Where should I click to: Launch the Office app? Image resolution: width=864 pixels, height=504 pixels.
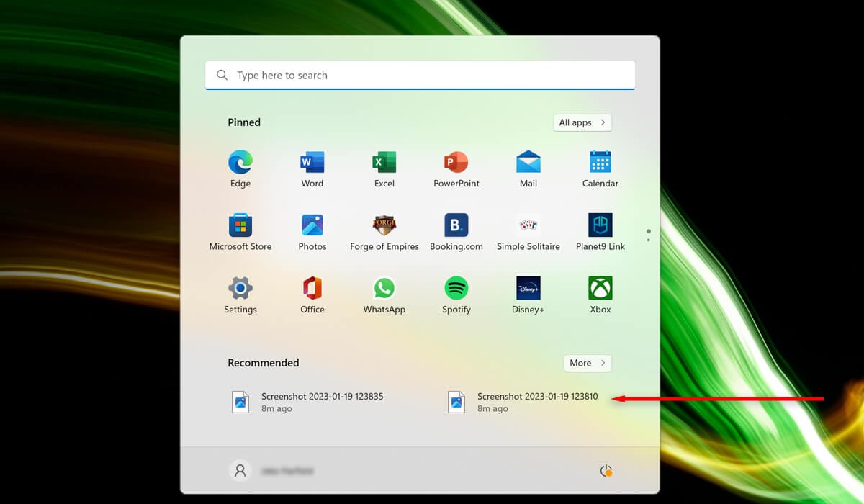pos(312,289)
